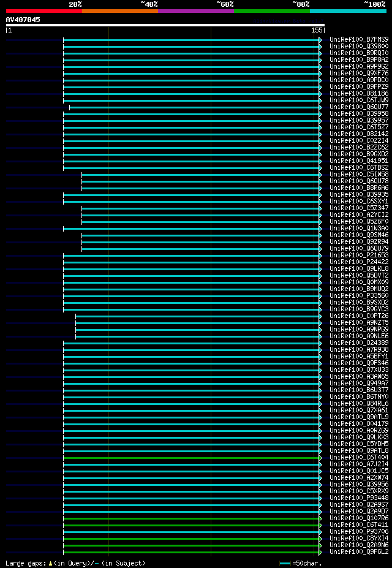Click the green alignment bar for UniRef100_Q107R6
This screenshot has width=392, height=568.
point(192,520)
